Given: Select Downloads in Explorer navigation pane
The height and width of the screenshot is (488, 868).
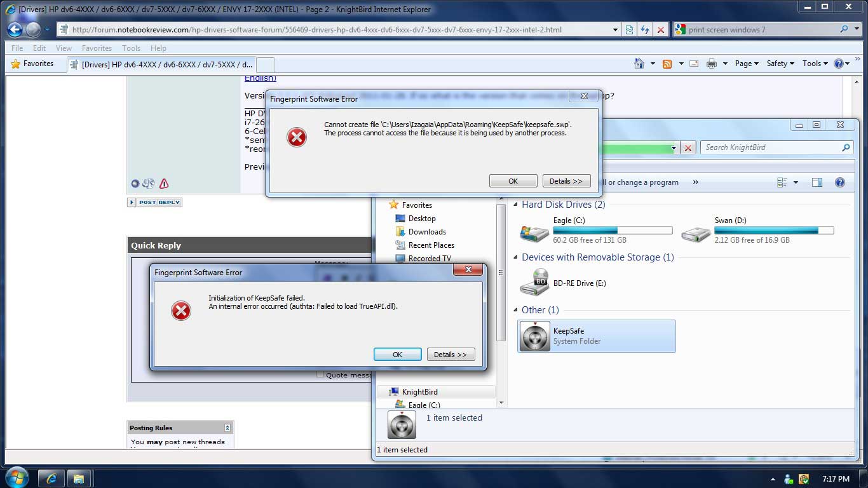Looking at the screenshot, I should 421,232.
